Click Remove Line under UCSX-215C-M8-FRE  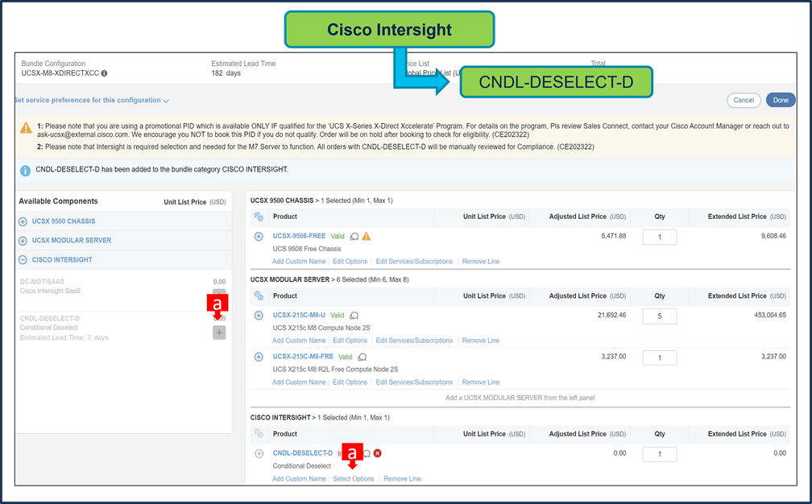coord(481,382)
